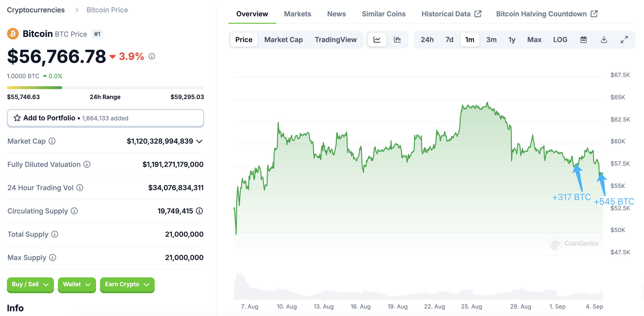Click the $1,191,271,179,000 valuation value

coord(173,164)
